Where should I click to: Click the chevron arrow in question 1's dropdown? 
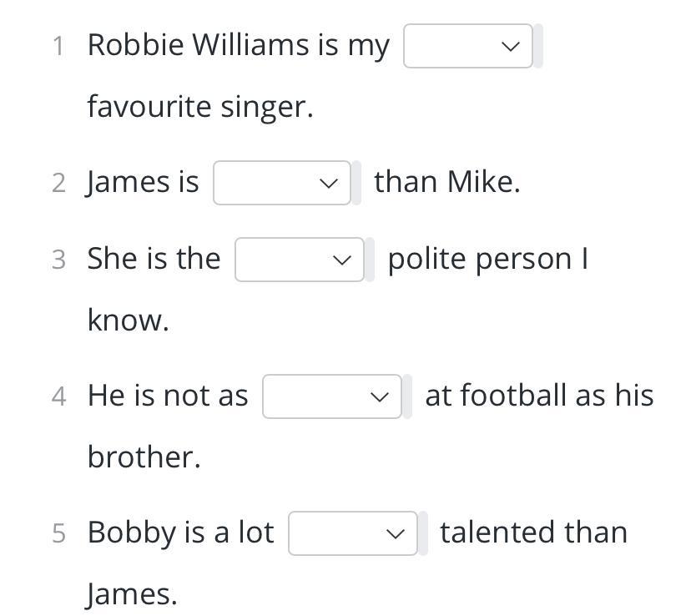[x=512, y=47]
